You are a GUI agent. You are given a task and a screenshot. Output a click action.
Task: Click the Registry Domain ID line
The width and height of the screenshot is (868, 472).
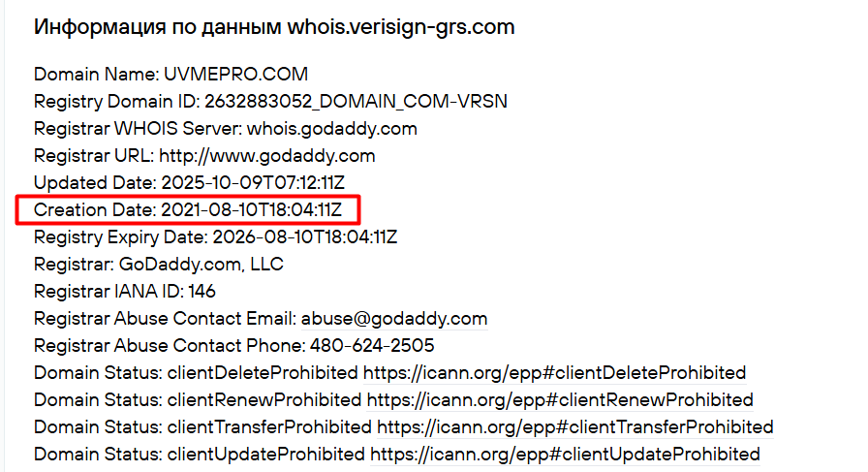tap(270, 102)
